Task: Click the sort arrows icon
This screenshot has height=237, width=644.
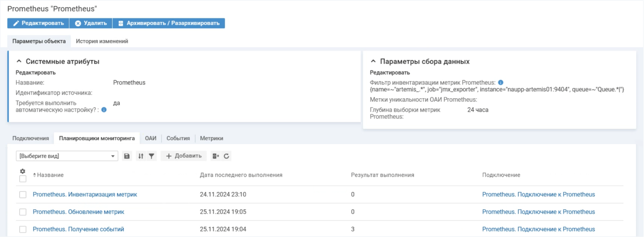Action: (x=141, y=156)
